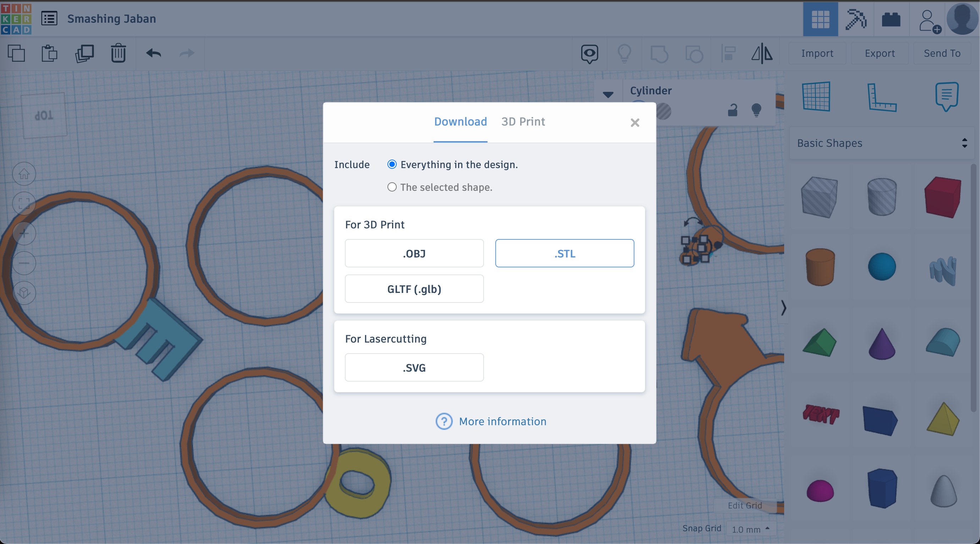Select The selected shape option
Image resolution: width=980 pixels, height=544 pixels.
pyautogui.click(x=392, y=187)
